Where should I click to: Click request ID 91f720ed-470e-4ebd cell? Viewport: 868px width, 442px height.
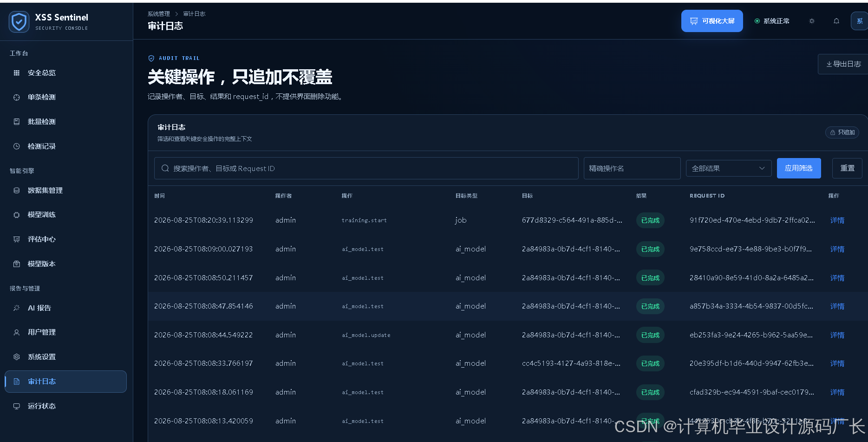(x=752, y=220)
